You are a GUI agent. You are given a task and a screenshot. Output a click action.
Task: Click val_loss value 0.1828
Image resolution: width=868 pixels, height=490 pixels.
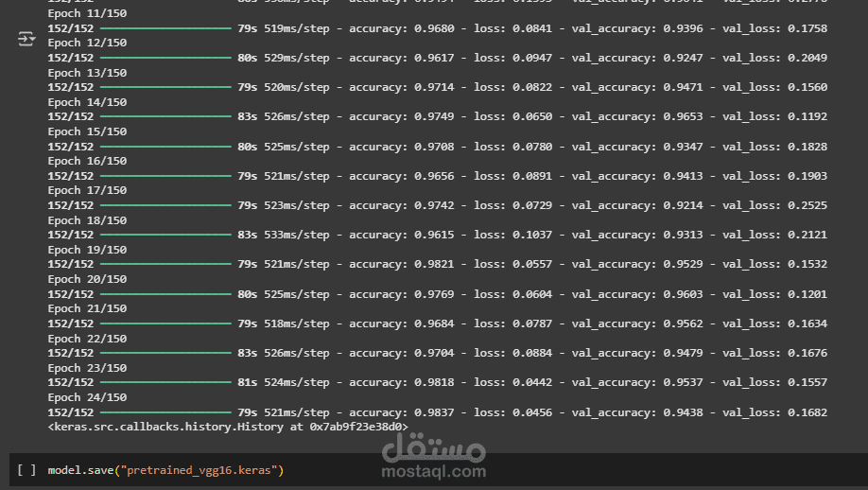807,147
